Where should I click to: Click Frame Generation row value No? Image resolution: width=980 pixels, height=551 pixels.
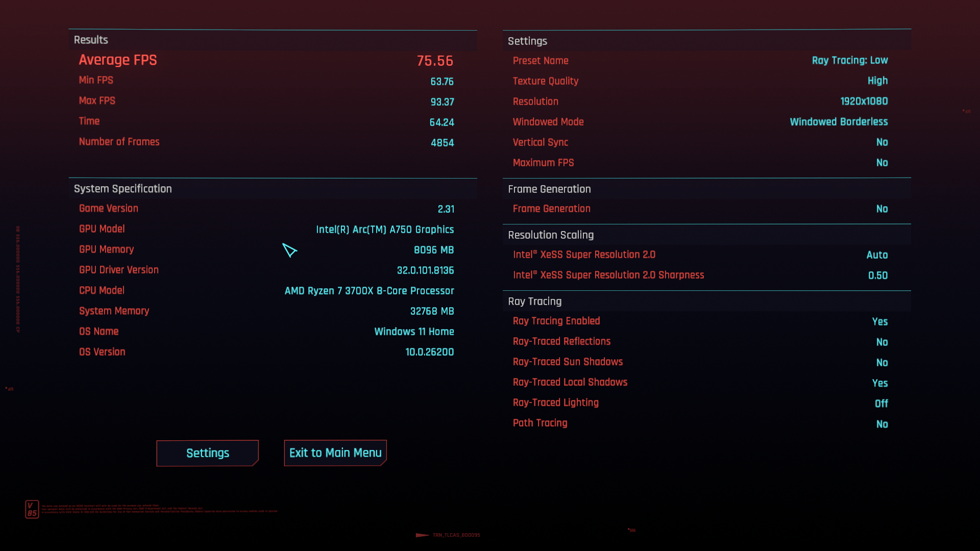pyautogui.click(x=882, y=209)
